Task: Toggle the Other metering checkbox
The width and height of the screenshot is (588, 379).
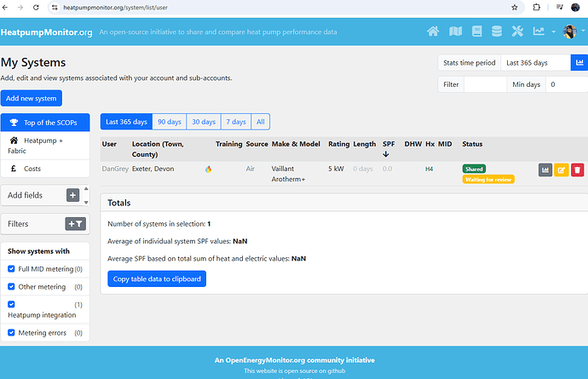Action: (12, 287)
